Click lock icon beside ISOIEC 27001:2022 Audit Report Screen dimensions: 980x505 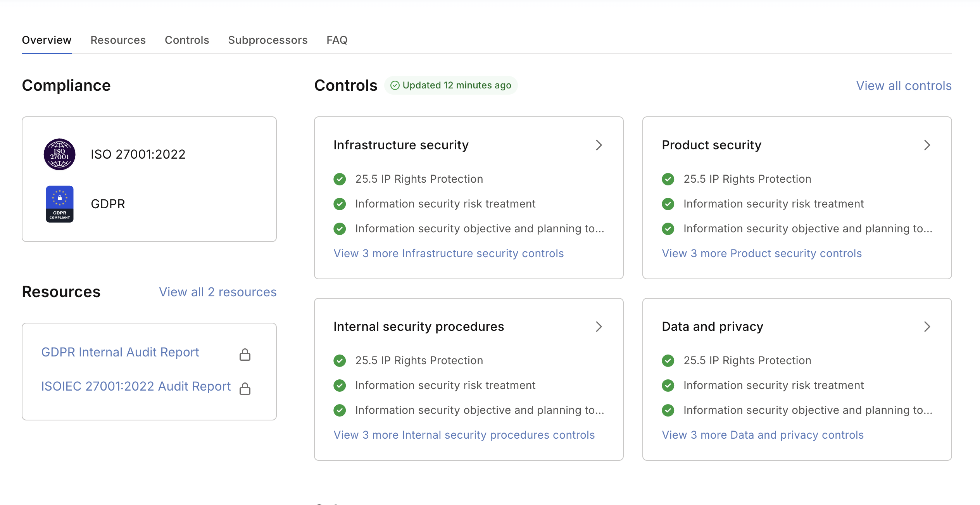[245, 388]
